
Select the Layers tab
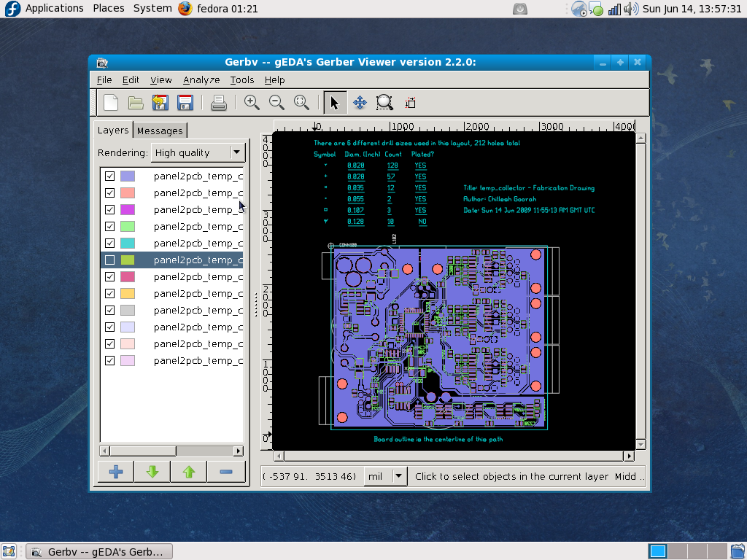click(113, 130)
